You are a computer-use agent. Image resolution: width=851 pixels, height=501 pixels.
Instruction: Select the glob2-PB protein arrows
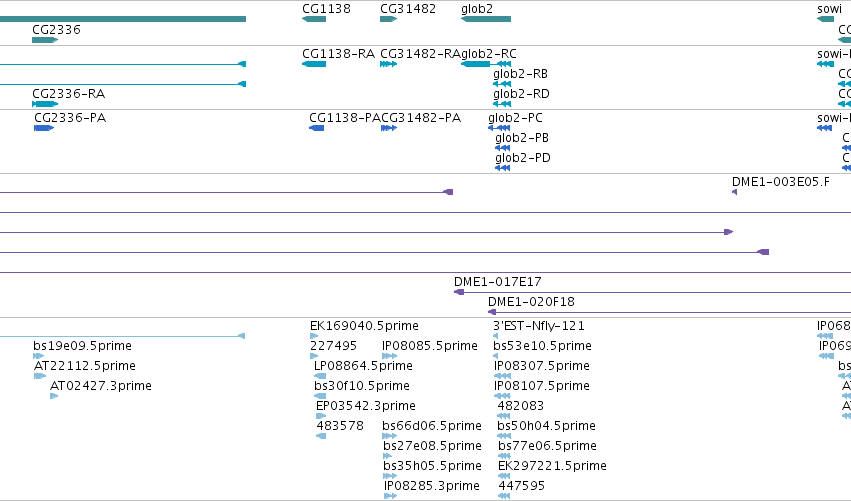(x=503, y=148)
